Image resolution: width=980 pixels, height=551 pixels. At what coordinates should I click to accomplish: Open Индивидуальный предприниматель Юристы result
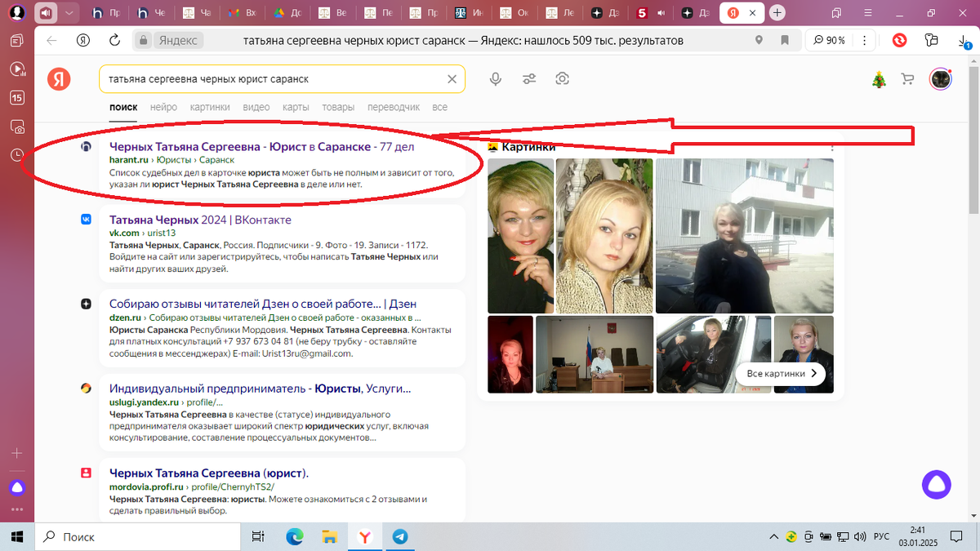coord(261,389)
